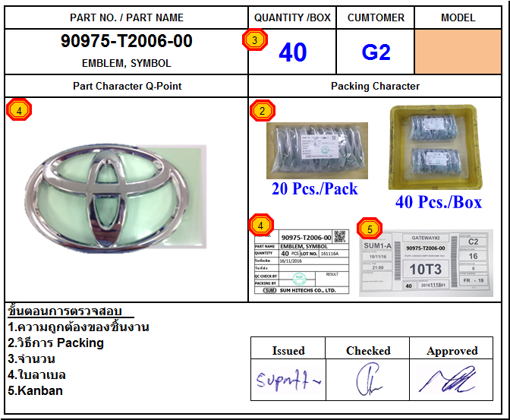Select part number 90975-T2006-00 on the label
Image resolution: width=510 pixels, height=420 pixels.
coord(306,238)
